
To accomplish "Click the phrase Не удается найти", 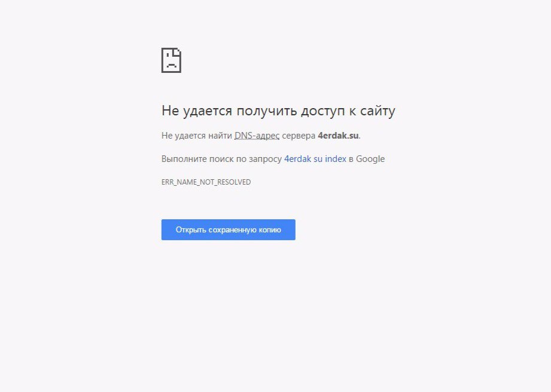I will (196, 136).
